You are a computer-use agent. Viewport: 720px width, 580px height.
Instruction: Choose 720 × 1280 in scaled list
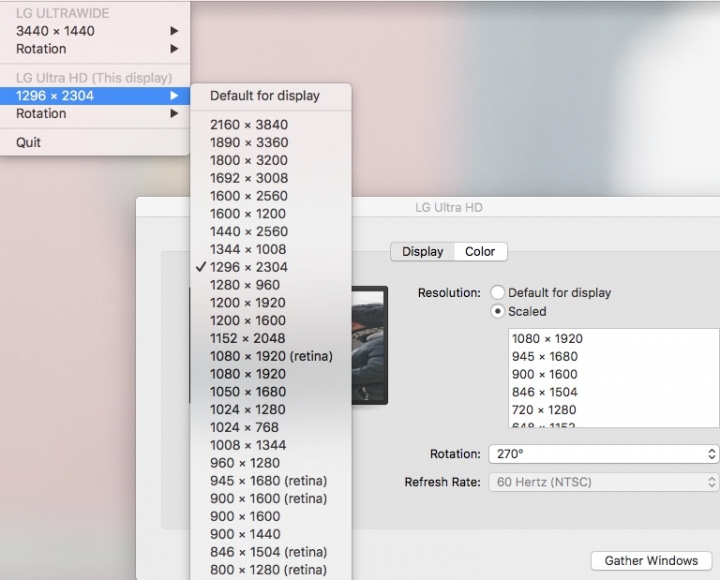pos(614,410)
